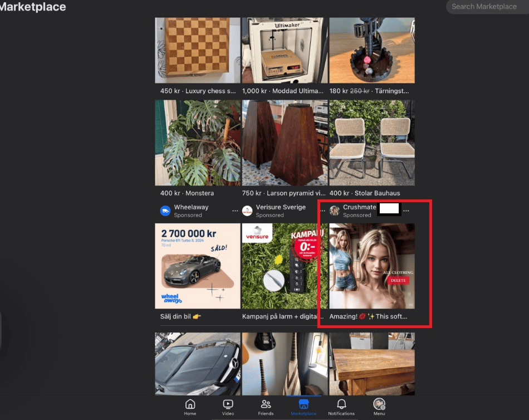The width and height of the screenshot is (529, 420).
Task: Open the Wheelaway Porsche ad image
Action: tap(198, 266)
